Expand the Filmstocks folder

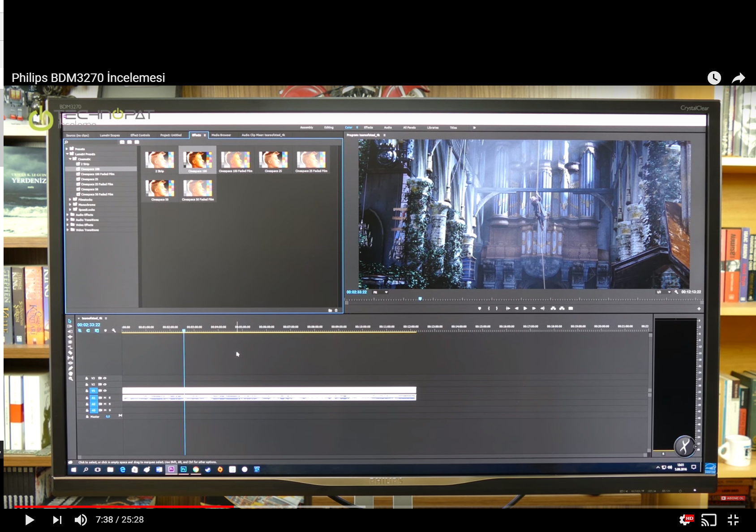coord(70,200)
